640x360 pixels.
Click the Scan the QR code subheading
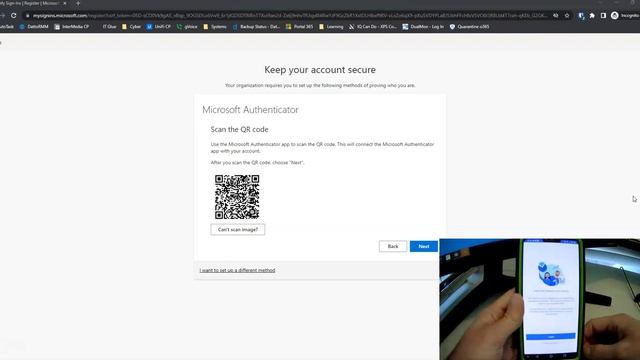point(239,129)
